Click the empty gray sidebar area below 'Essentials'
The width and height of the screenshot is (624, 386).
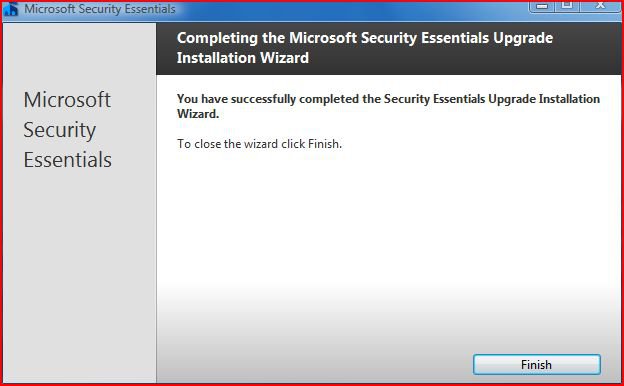(x=80, y=275)
